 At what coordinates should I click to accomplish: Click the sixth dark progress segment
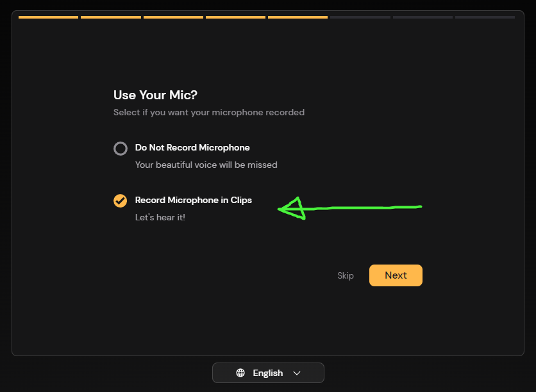tap(360, 17)
